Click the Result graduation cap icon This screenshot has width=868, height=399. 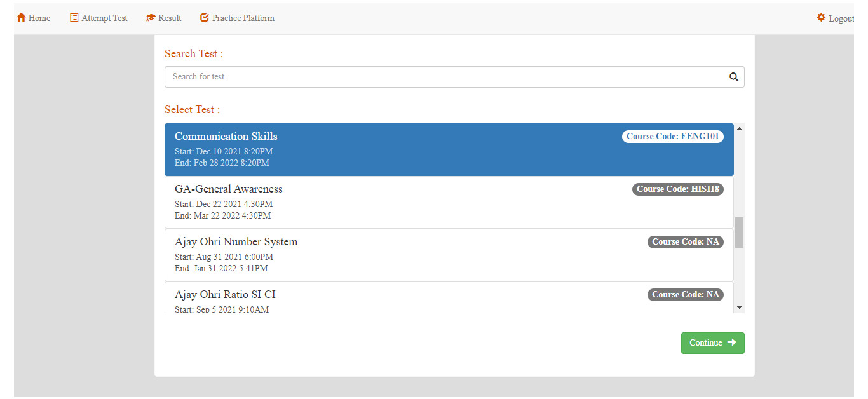(x=151, y=18)
